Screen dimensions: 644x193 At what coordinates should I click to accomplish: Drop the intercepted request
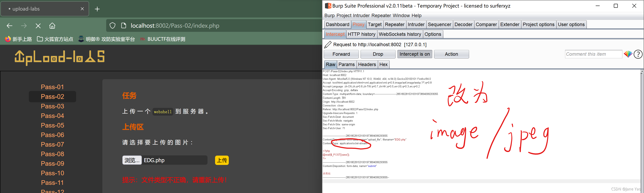[378, 54]
